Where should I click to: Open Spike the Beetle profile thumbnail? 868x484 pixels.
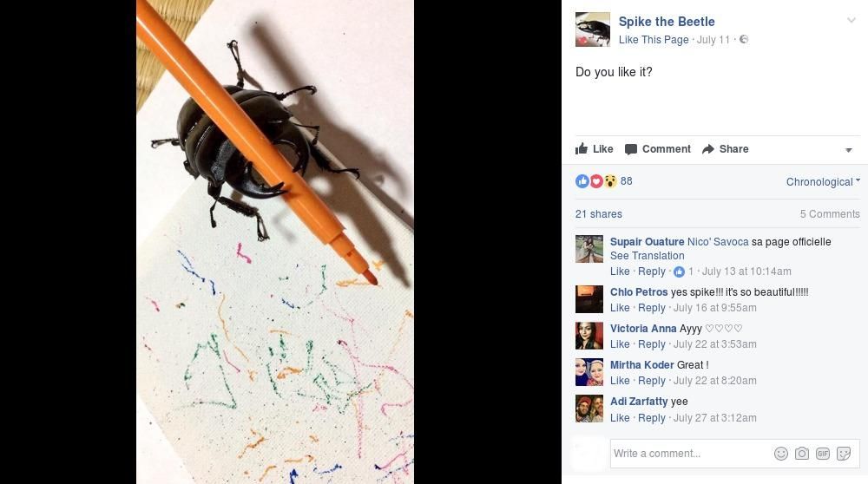(x=592, y=29)
